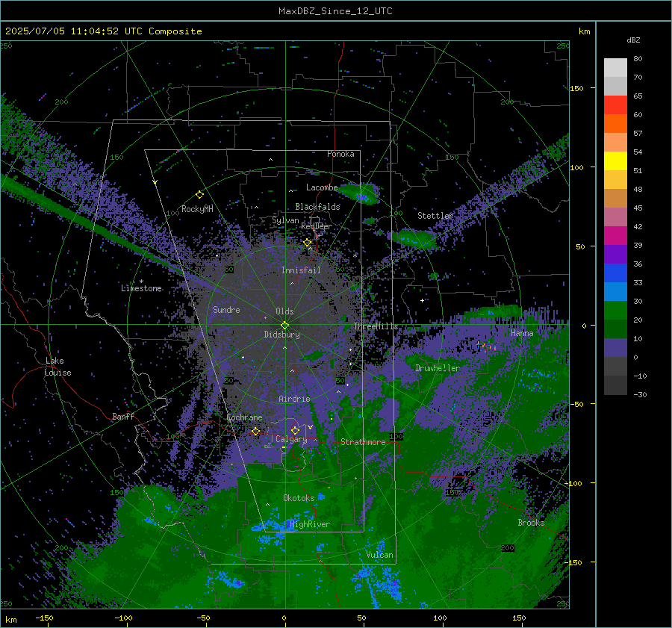The width and height of the screenshot is (672, 628).
Task: Click the yellow diamond marker at Red Deer
Action: click(x=308, y=243)
